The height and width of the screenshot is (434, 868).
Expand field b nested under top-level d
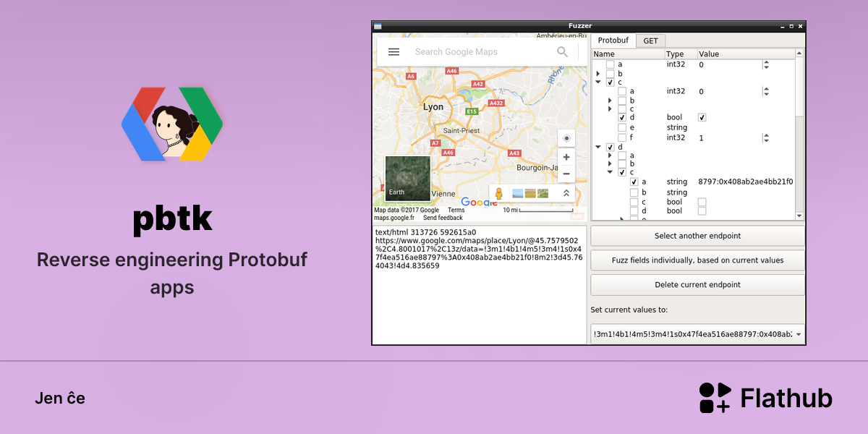(610, 164)
